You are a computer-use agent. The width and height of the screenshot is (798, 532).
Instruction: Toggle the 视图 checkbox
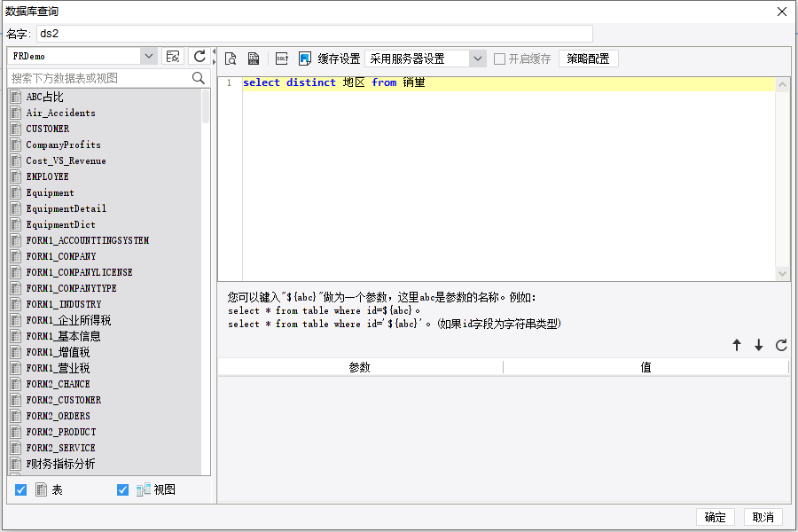[x=122, y=489]
